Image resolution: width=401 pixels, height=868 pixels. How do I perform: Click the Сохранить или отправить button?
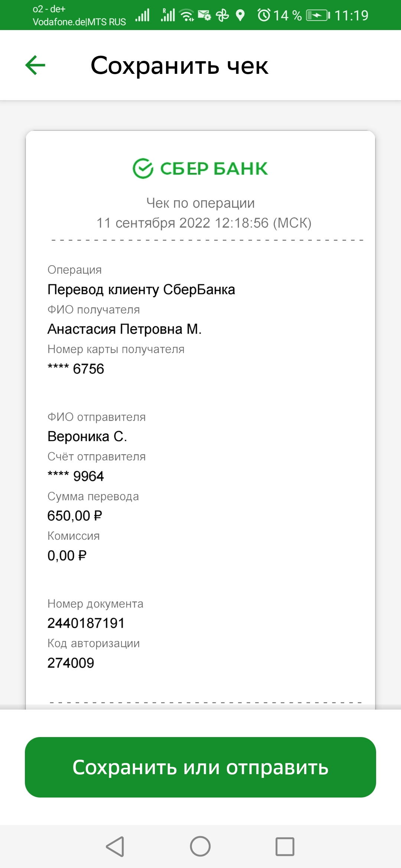(200, 767)
